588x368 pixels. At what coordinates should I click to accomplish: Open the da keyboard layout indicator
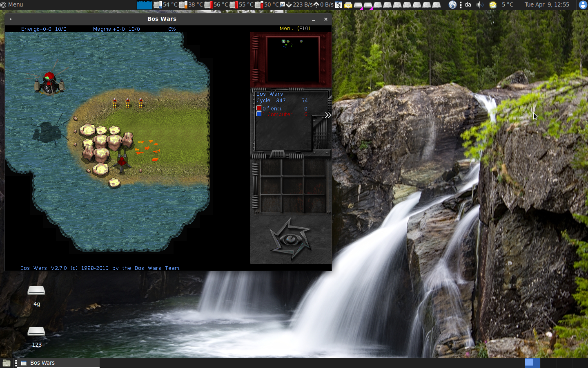pyautogui.click(x=468, y=4)
